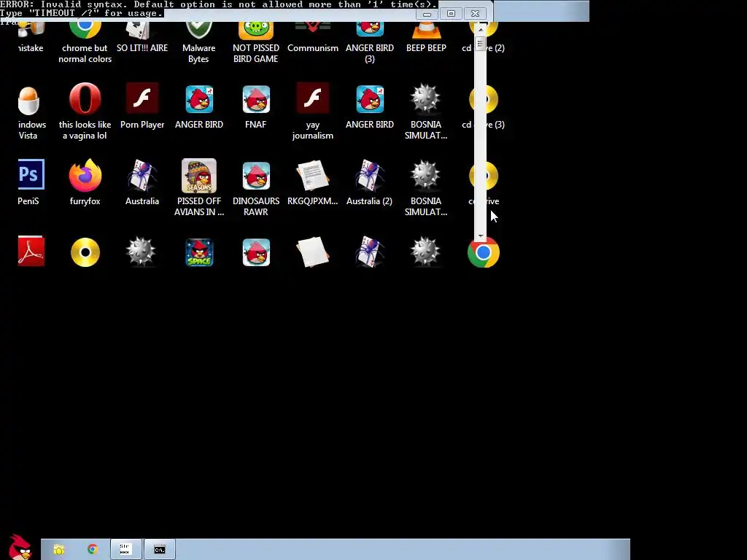Open the unlabeled Chrome icon in bottom desktop row

(484, 252)
